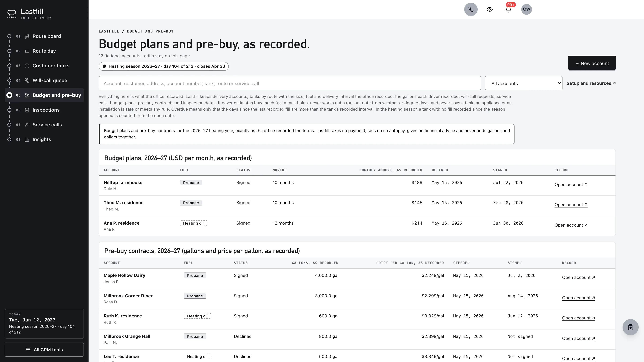Viewport: 644px width, 362px height.
Task: Click the 4,000.0 gal cell
Action: (327, 275)
